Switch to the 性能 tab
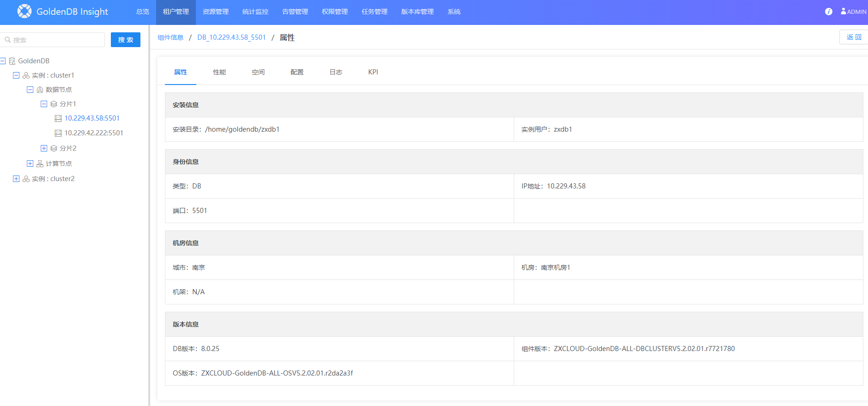 (219, 72)
